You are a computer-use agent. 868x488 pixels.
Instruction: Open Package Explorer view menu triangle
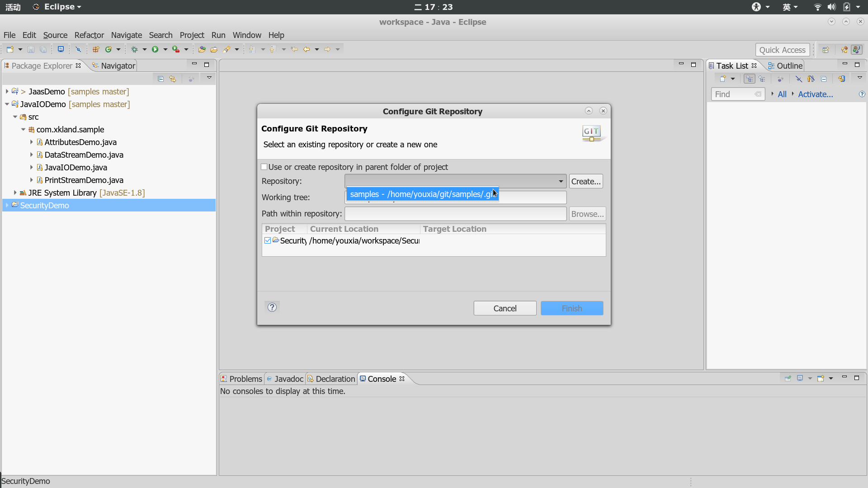coord(209,78)
